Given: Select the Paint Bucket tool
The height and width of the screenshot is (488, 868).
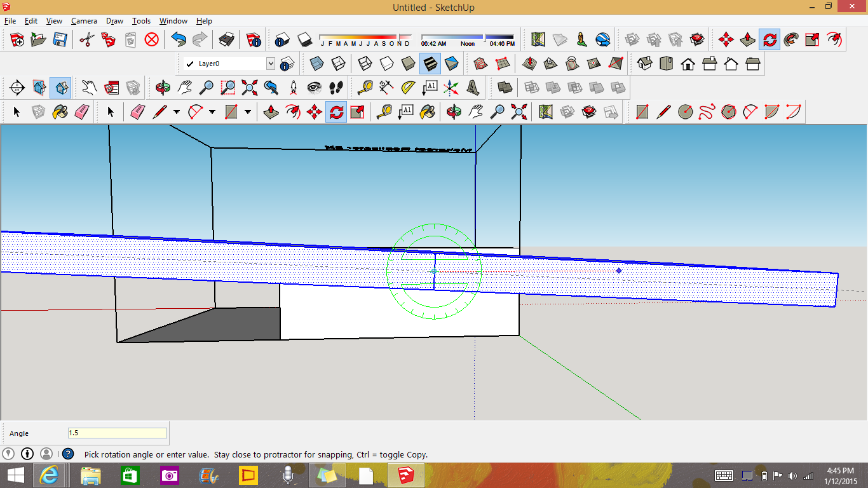Looking at the screenshot, I should (60, 112).
